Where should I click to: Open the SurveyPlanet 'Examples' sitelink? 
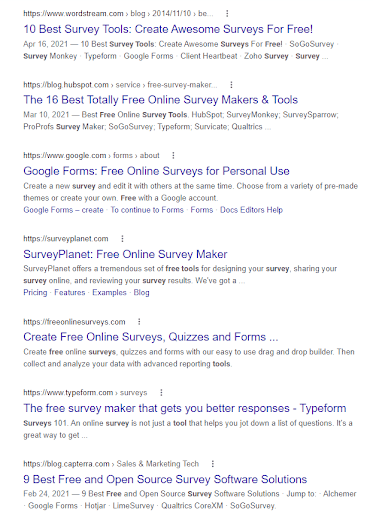click(109, 293)
